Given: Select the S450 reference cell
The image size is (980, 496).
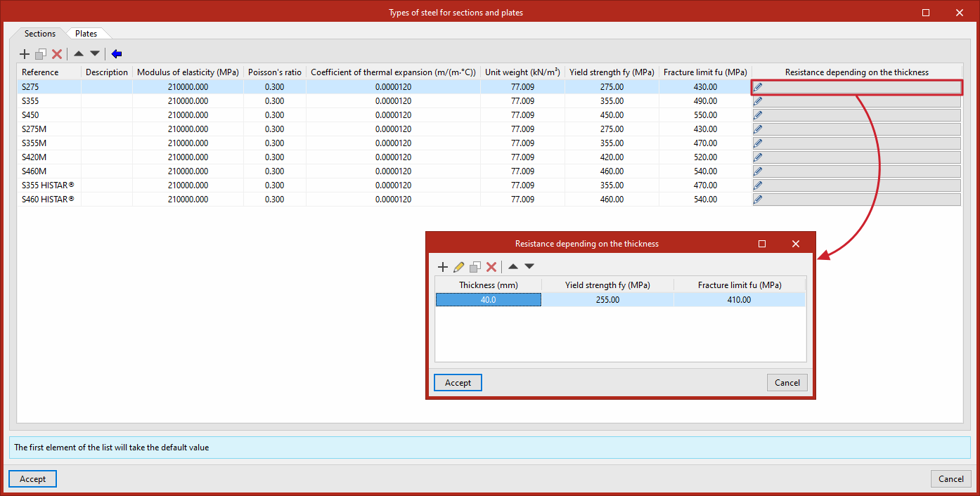Looking at the screenshot, I should 49,115.
